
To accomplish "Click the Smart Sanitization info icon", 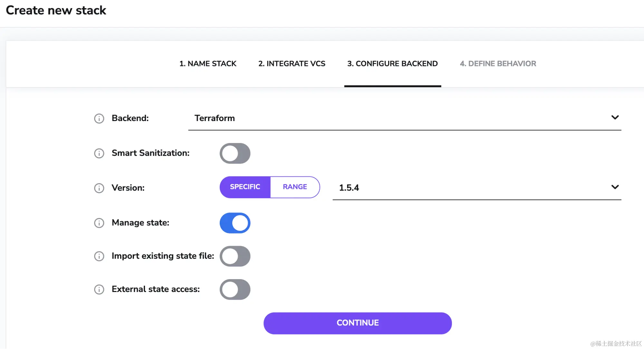I will pos(99,153).
